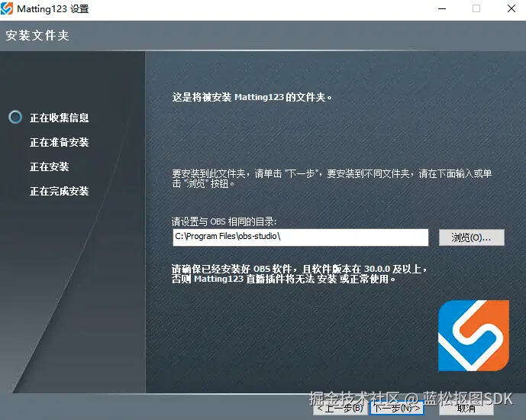
Task: Cancel the installation with 取消 button
Action: coord(466,409)
